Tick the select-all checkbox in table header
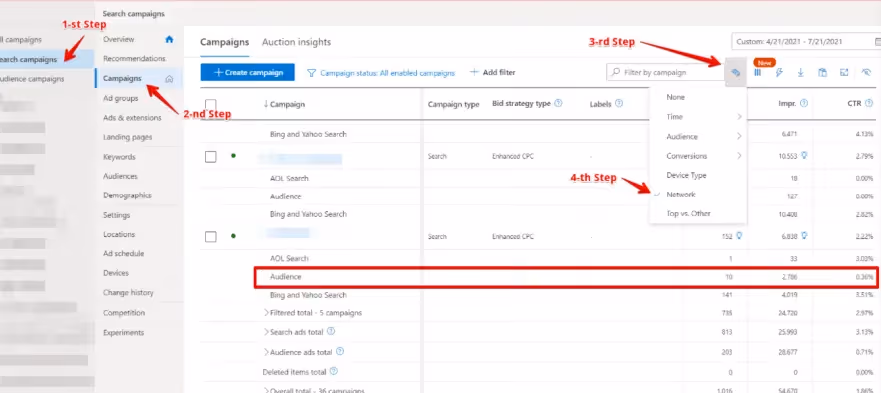This screenshot has width=881, height=393. [x=211, y=105]
